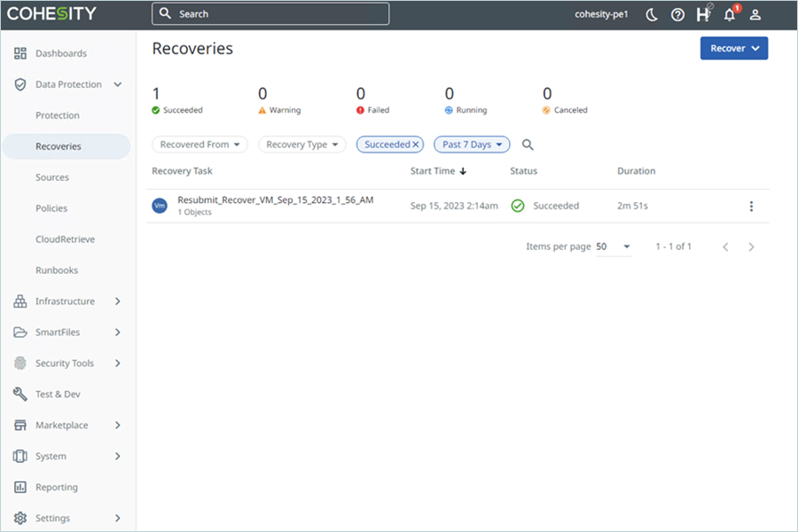Open notifications bell icon
This screenshot has width=798, height=532.
pyautogui.click(x=730, y=14)
